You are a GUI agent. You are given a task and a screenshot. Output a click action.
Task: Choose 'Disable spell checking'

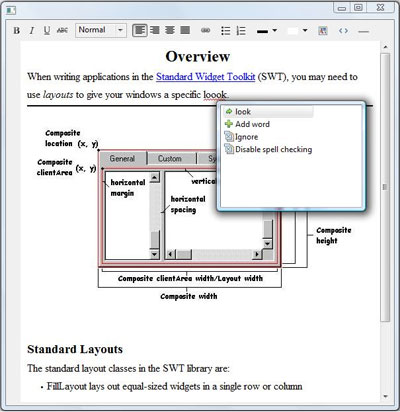click(268, 149)
